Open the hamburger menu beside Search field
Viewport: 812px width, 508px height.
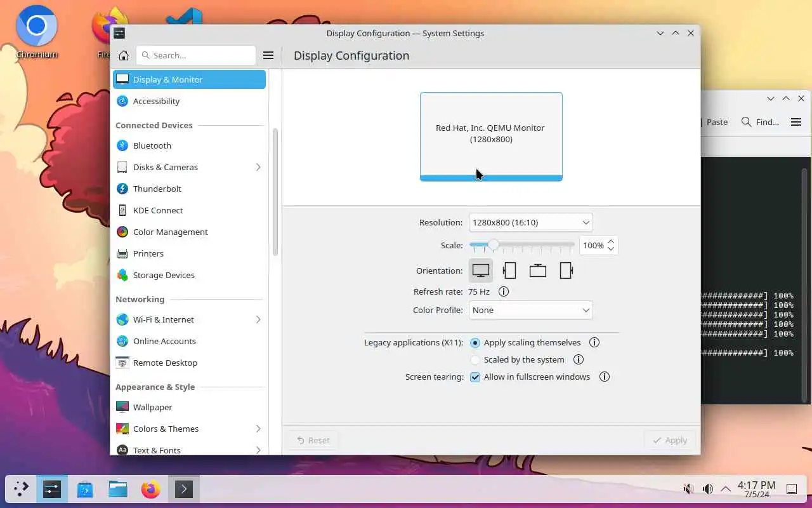click(268, 55)
